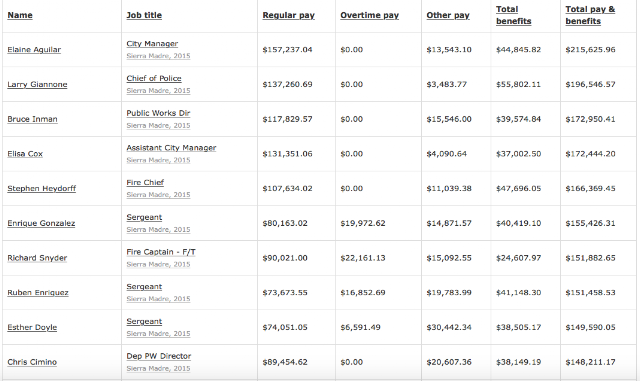Select other pay value $30,442.34
640x381 pixels.
[x=449, y=327]
